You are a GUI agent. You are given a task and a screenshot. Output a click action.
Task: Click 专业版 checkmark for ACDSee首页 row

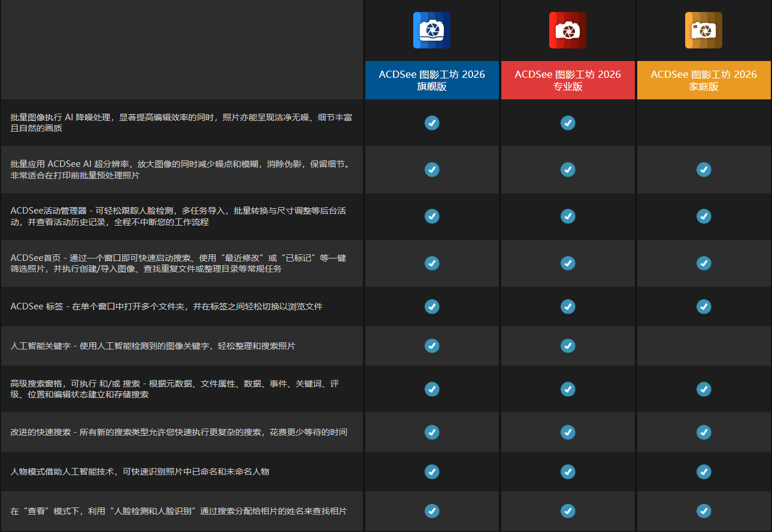(x=568, y=263)
